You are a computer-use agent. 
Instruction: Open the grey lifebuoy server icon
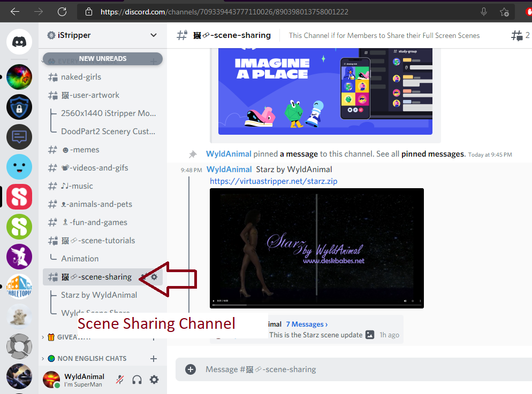19,346
